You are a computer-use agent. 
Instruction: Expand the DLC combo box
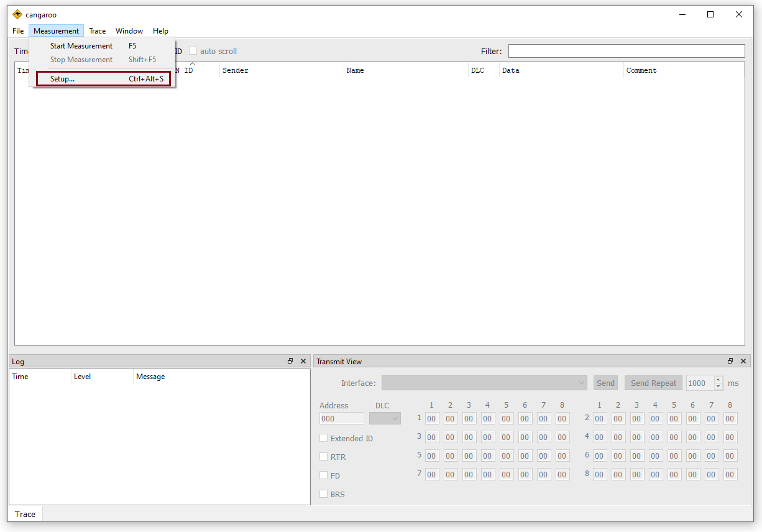click(385, 418)
